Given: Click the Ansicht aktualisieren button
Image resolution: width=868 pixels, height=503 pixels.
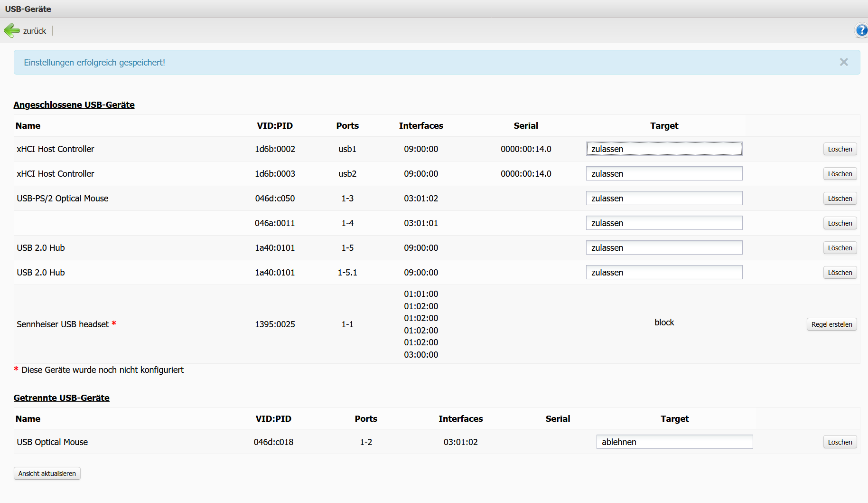Looking at the screenshot, I should coord(47,474).
